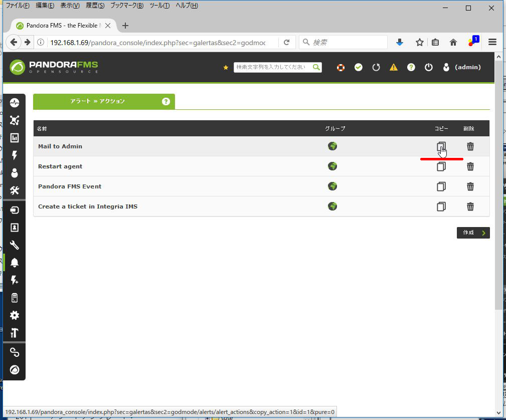
Task: Copy the Mail to Admin action
Action: coord(441,146)
